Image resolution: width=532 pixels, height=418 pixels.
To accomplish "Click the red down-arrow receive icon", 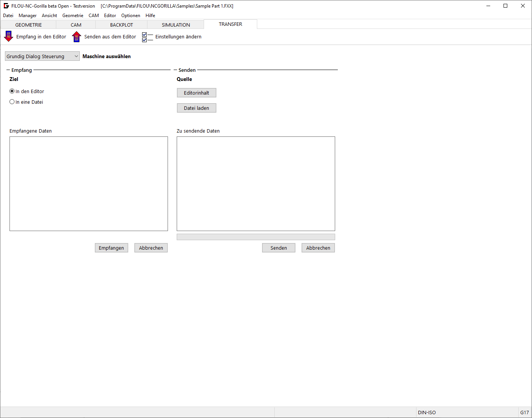I will [8, 36].
